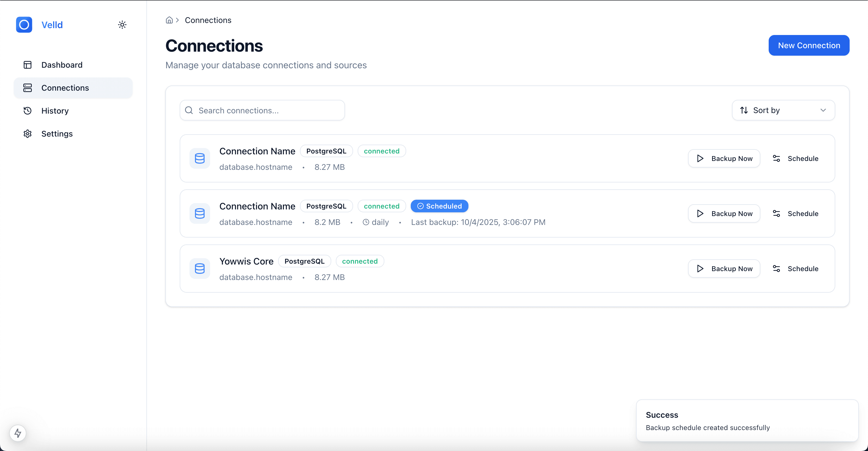Viewport: 868px width, 451px height.
Task: Click the lightning bolt icon at bottom left
Action: tap(18, 433)
